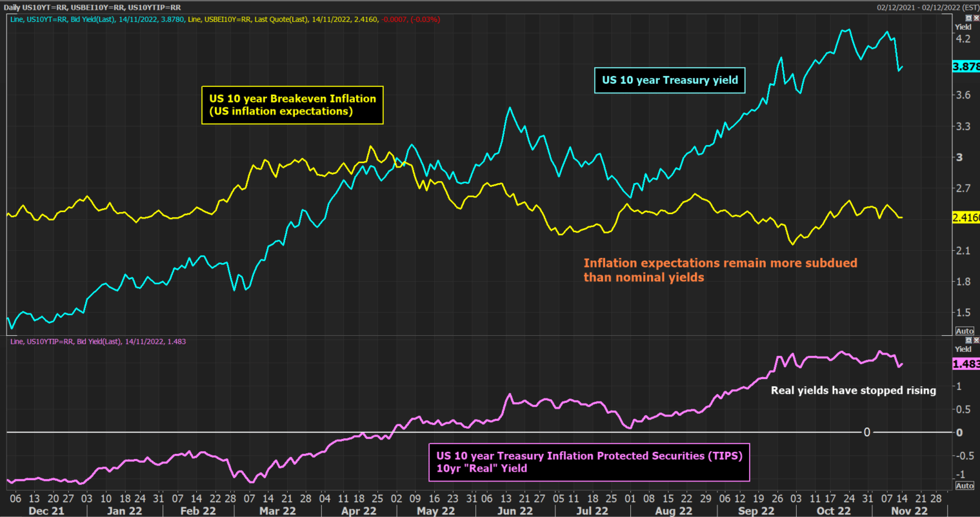This screenshot has width=980, height=517.
Task: Click the Sep 22 label on time axis
Action: coord(756,511)
